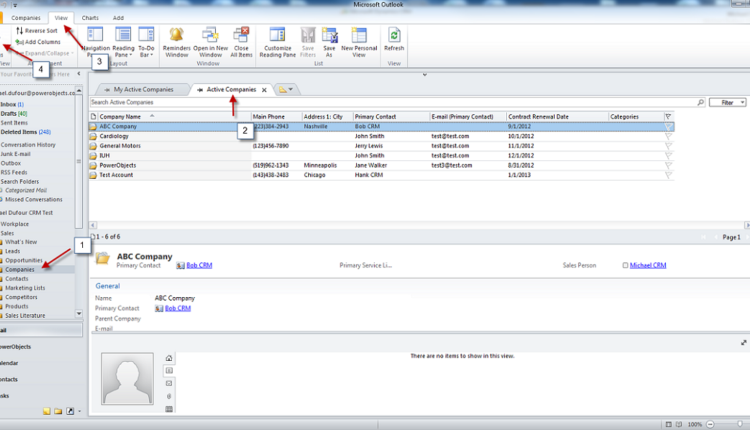Switch to the Charts ribbon tab
The height and width of the screenshot is (430, 750).
coord(90,18)
